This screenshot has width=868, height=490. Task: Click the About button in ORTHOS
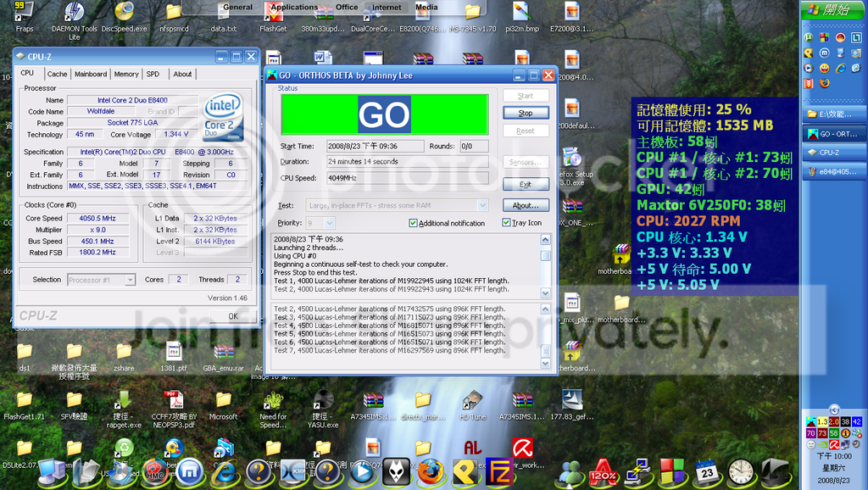click(x=526, y=204)
